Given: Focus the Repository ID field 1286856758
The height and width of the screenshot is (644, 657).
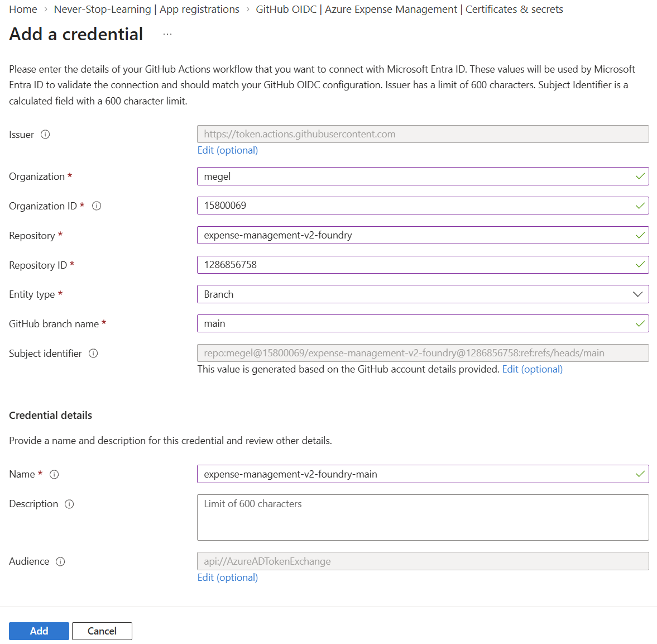Looking at the screenshot, I should (x=423, y=265).
